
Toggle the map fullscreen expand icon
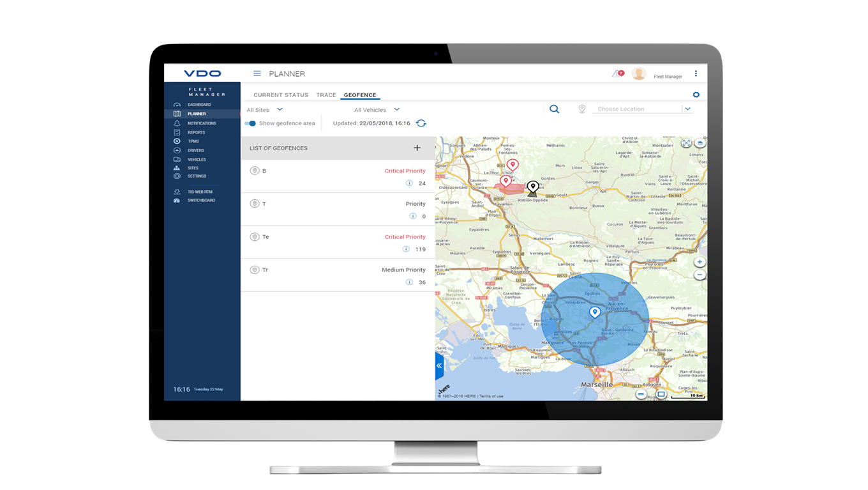(x=686, y=143)
